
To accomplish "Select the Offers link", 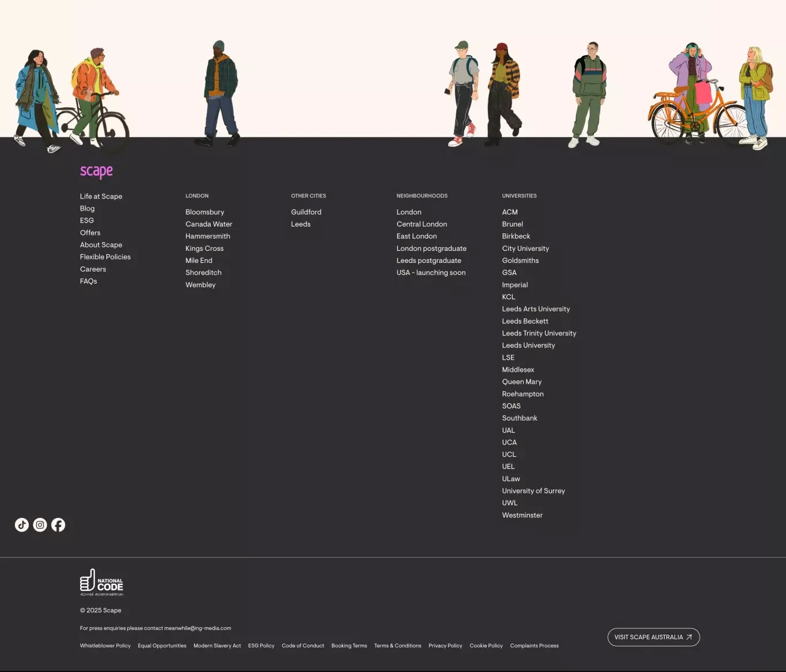I will click(x=90, y=232).
